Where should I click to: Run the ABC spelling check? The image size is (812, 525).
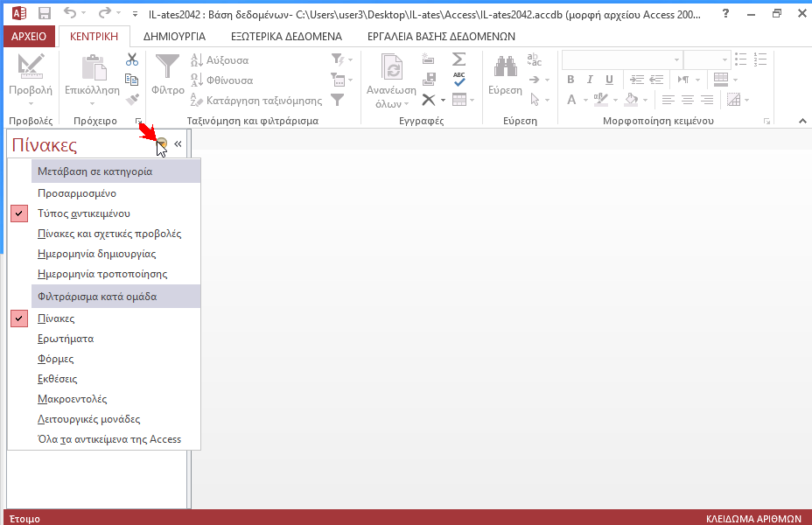[x=458, y=80]
